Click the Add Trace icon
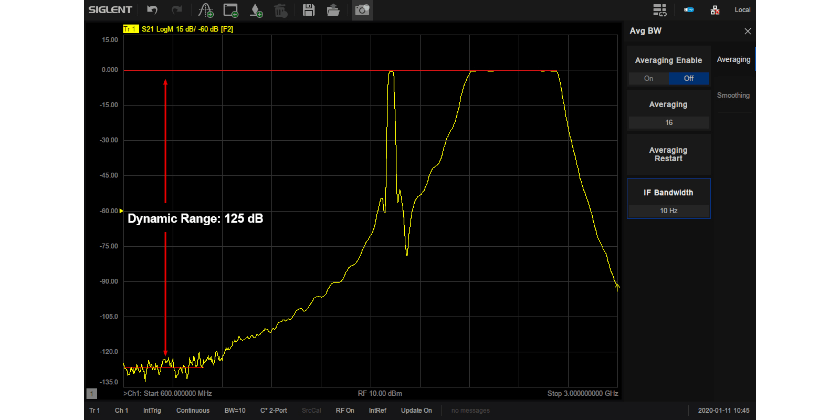 coord(205,10)
